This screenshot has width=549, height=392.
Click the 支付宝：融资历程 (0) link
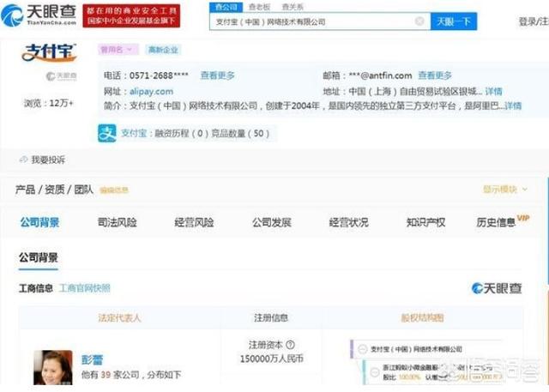163,133
